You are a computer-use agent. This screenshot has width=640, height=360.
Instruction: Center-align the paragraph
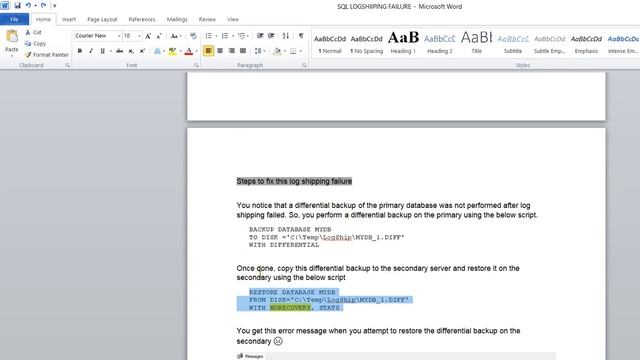220,51
